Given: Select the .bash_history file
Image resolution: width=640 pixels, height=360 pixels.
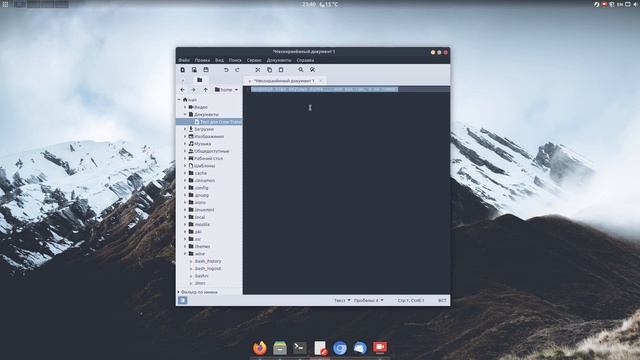Looking at the screenshot, I should 209,261.
